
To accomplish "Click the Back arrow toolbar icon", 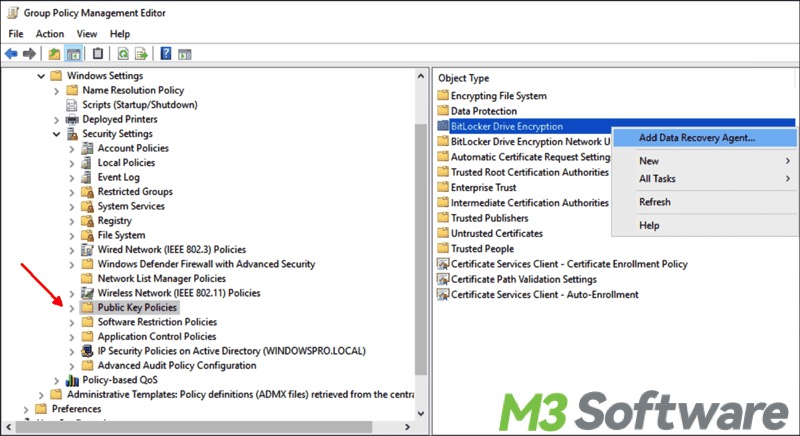I will pyautogui.click(x=11, y=54).
